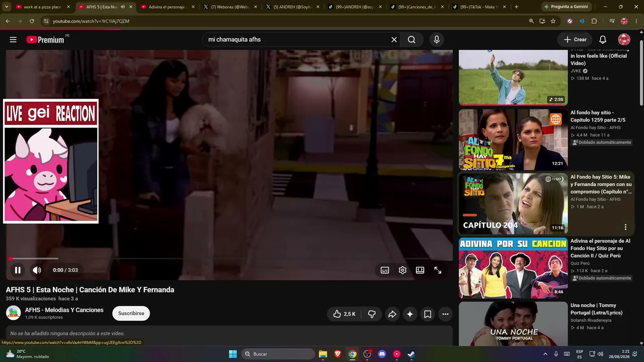Switch to 'Canciones_de' TikTok tab
Screen dimensions: 644x362
point(418,7)
